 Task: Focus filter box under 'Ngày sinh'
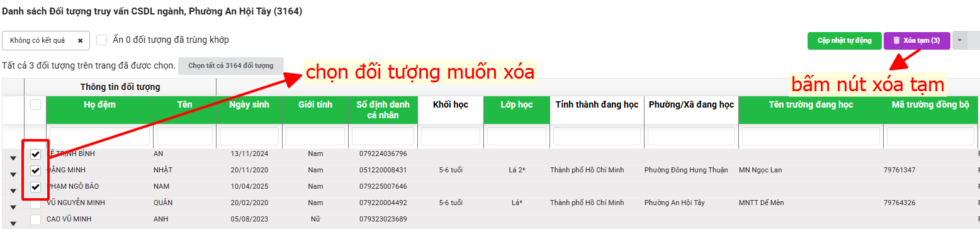coord(249,137)
